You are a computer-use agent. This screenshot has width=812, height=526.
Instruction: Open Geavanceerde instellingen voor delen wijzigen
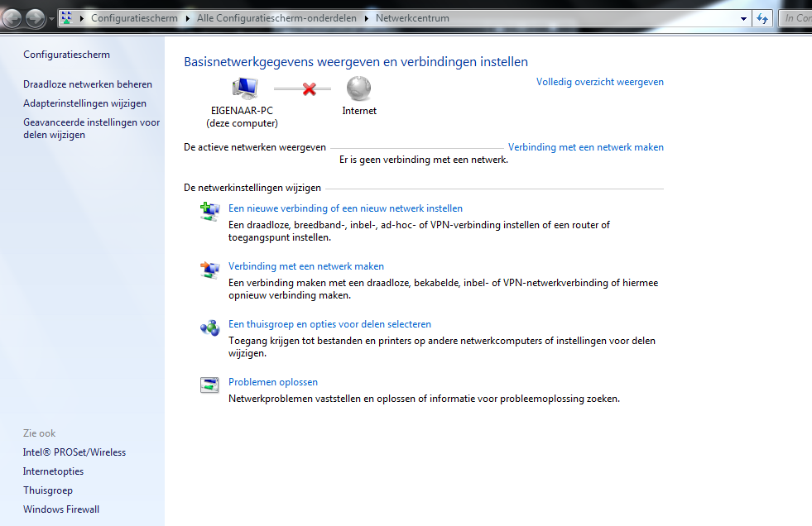point(92,129)
